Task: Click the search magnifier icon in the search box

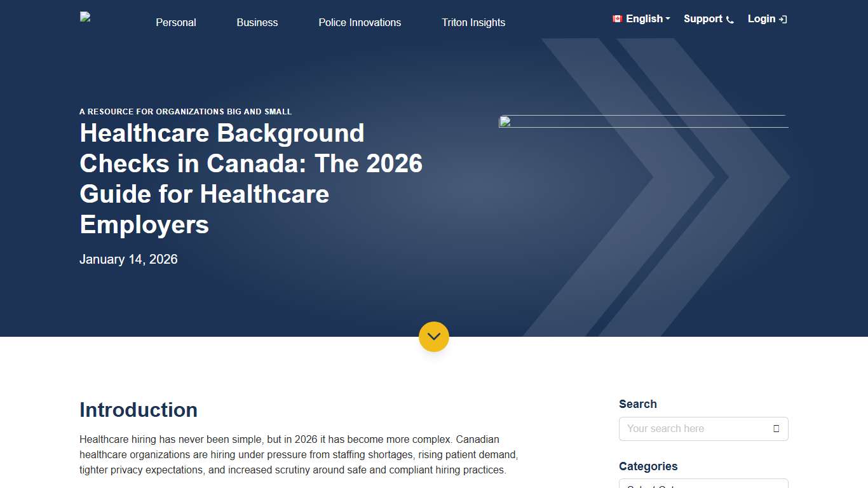Action: tap(776, 429)
